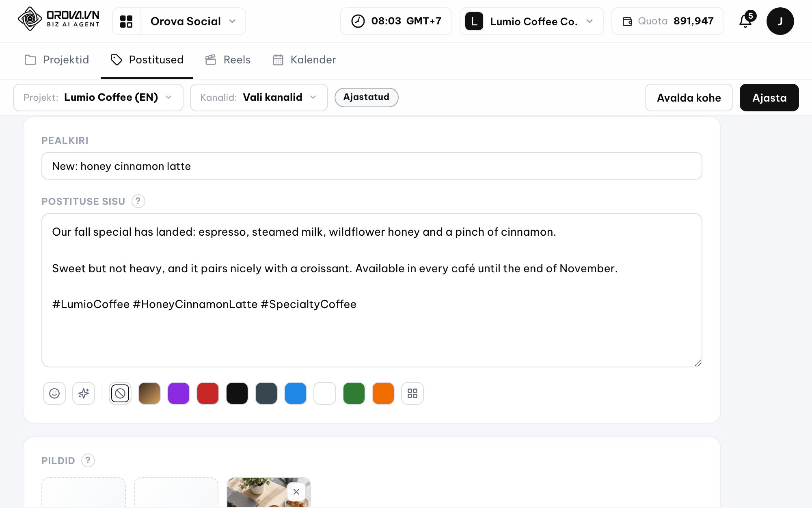Click the Orova.vn eye logo
The image size is (812, 508).
click(x=30, y=19)
